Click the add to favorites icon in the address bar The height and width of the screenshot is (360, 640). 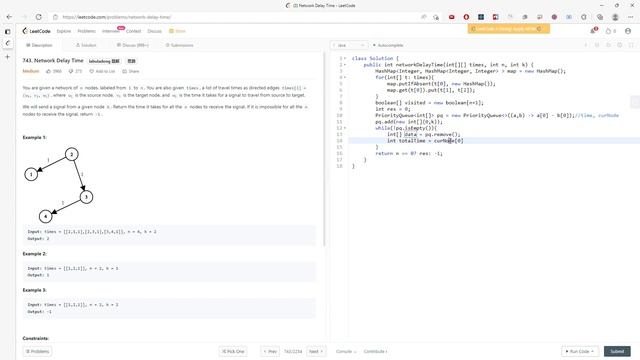(x=436, y=17)
